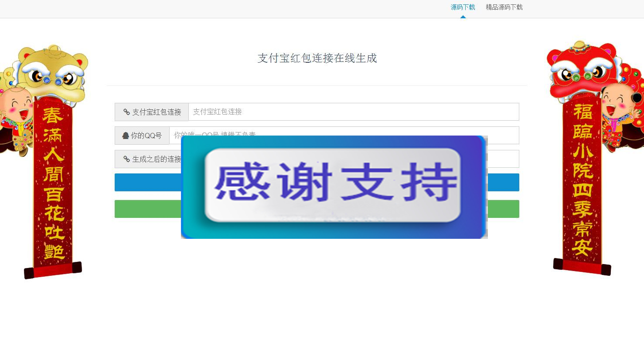Click the page heading 支付宝红包连接在线生成
This screenshot has width=644, height=363.
317,58
